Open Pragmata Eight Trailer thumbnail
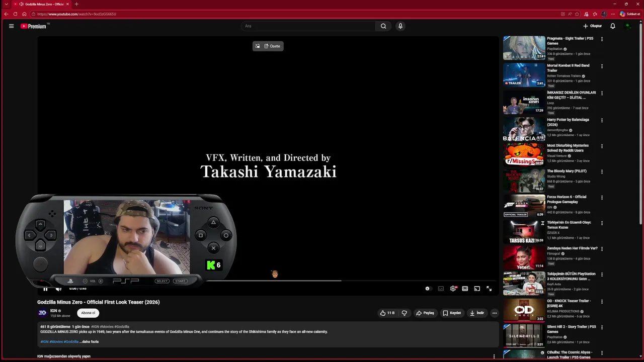644x362 pixels. [524, 48]
